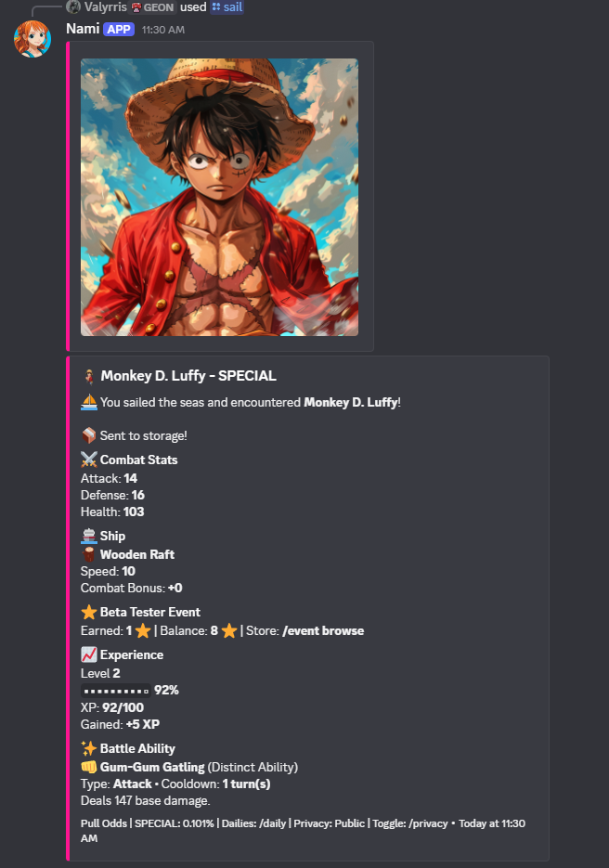Image resolution: width=609 pixels, height=868 pixels.
Task: Click the 11:30 AM message timestamp
Action: tap(163, 30)
